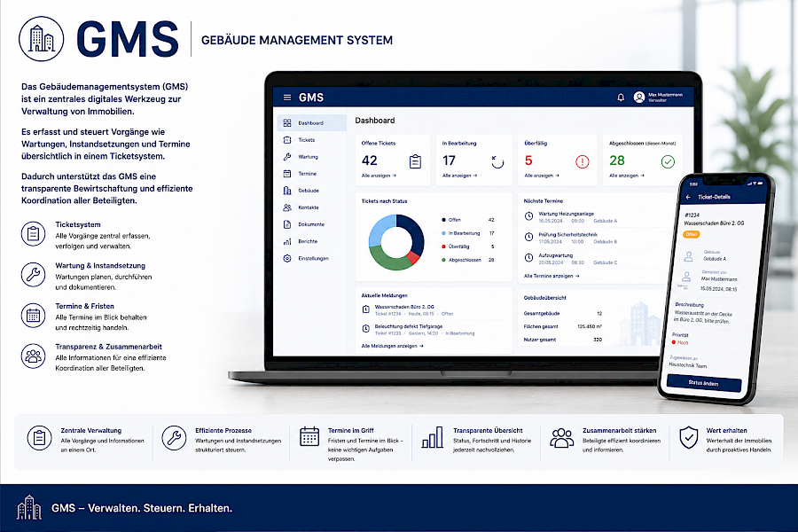This screenshot has width=798, height=532.
Task: Click the Termine & Fristen calendar icon
Action: pos(33,315)
